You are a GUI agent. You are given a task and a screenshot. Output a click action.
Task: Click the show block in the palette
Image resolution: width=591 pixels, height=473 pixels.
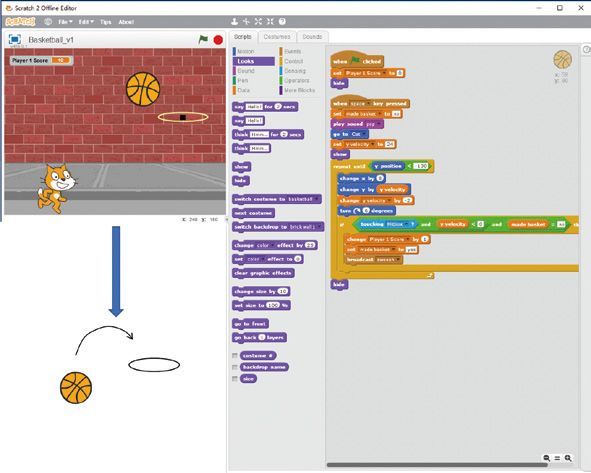click(241, 167)
